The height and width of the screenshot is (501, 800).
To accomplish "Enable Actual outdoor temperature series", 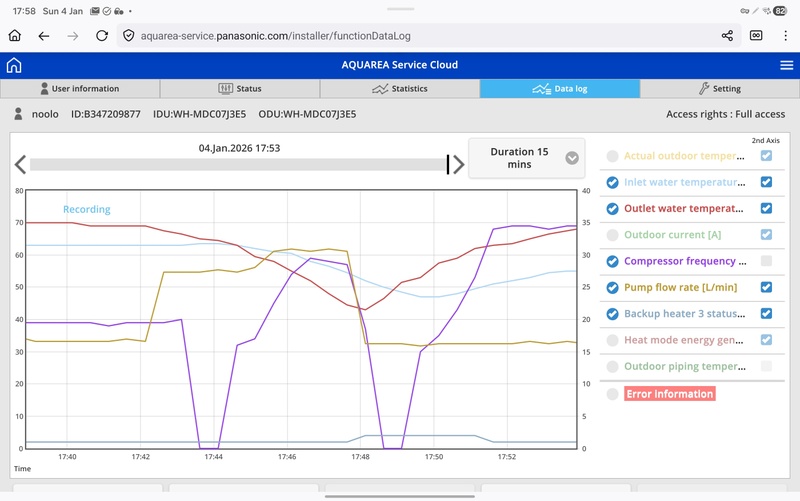I will coord(612,156).
